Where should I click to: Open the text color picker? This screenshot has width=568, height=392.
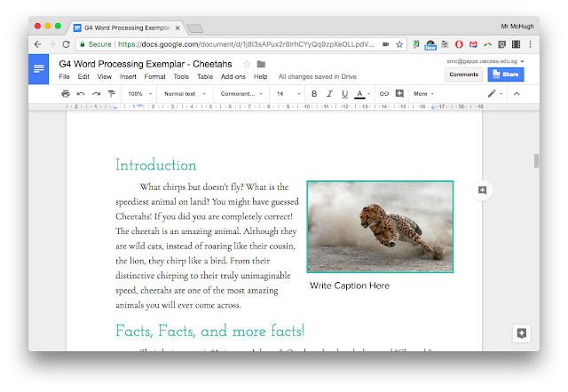tap(362, 94)
